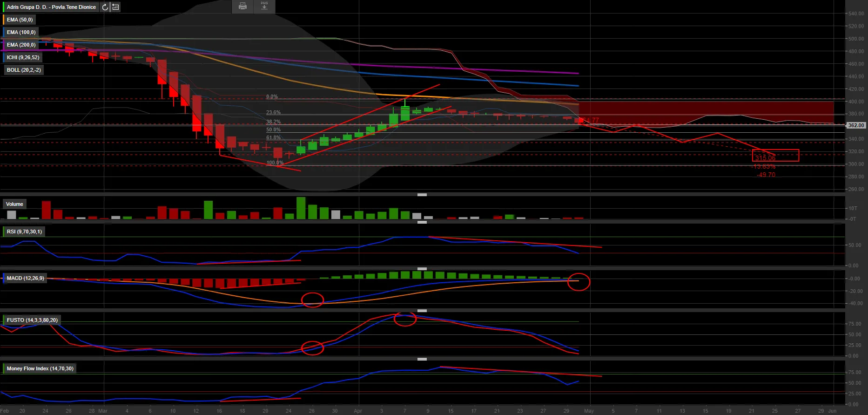Click the date range scale icon

click(115, 7)
